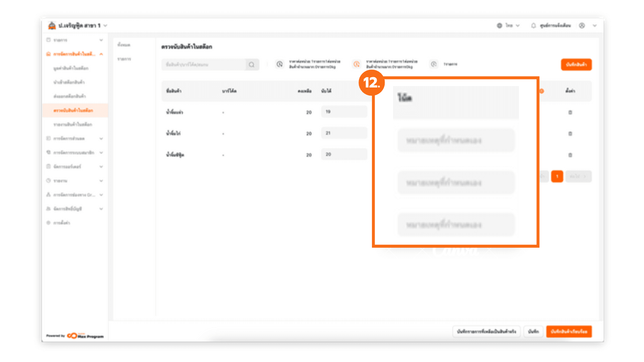This screenshot has width=644, height=362.
Task: Click the orange button at bottom right
Action: pos(569,331)
